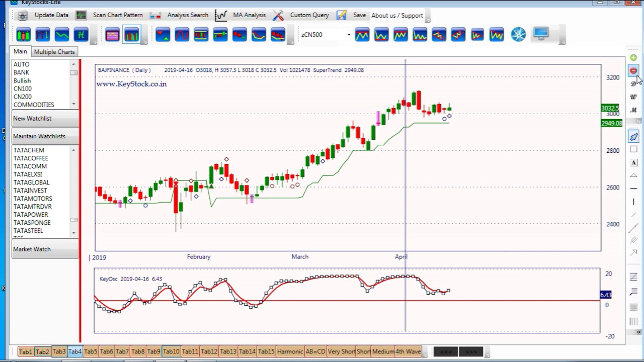
Task: Open the AB=CD tab
Action: click(x=315, y=351)
